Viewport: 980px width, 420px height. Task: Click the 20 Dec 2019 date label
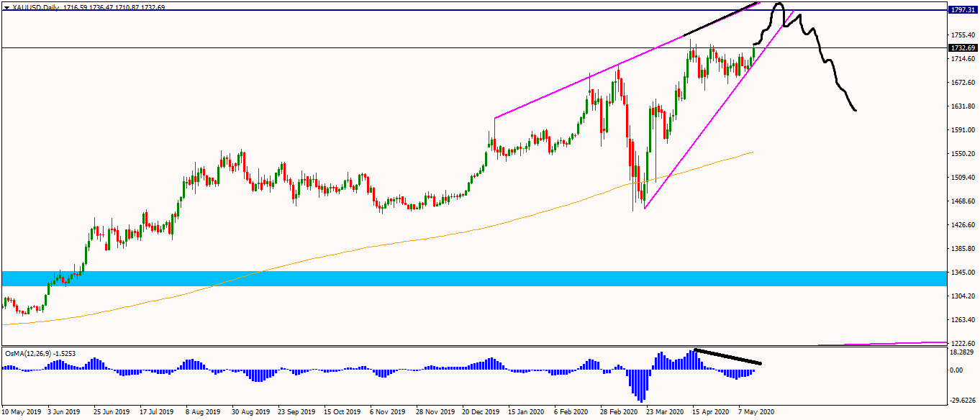pyautogui.click(x=481, y=413)
